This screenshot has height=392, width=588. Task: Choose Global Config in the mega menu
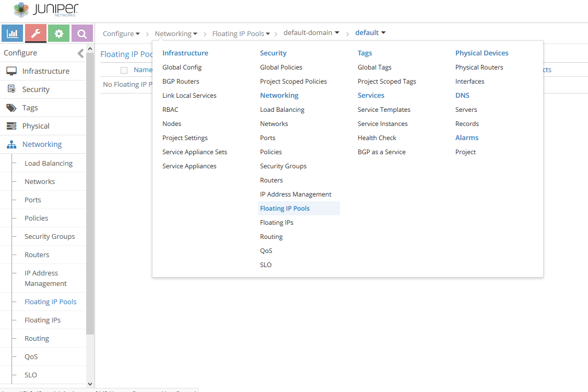tap(182, 67)
